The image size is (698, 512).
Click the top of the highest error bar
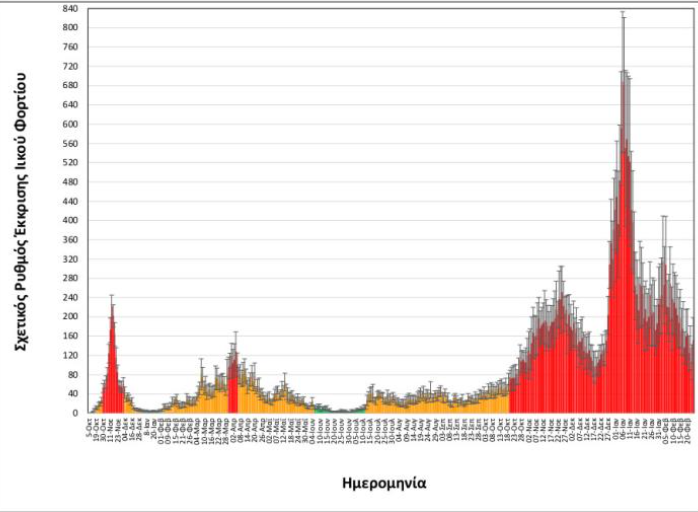click(x=623, y=13)
